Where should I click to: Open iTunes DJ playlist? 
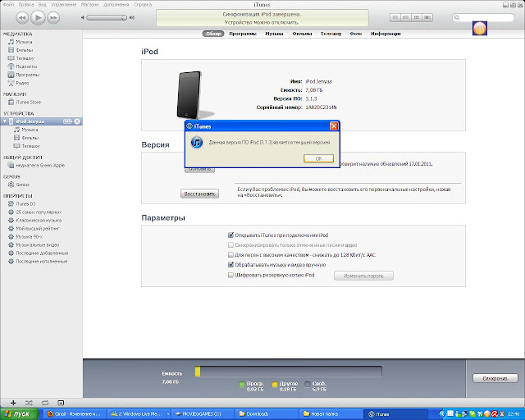click(x=25, y=203)
